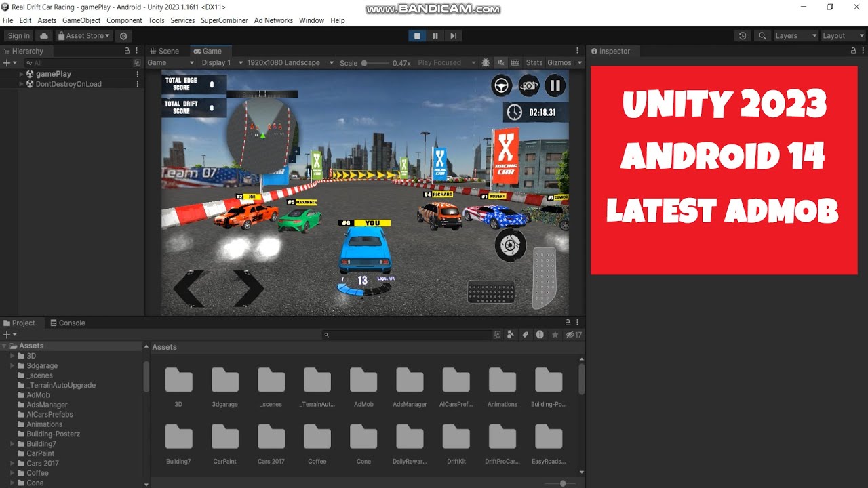Toggle hidden packages visibility showing 17
The image size is (868, 488).
pos(574,335)
